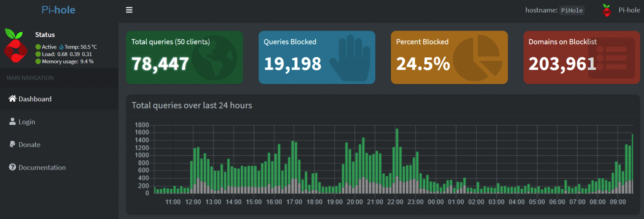Open the Dashboard navigation item
The width and height of the screenshot is (644, 219).
[x=59, y=99]
